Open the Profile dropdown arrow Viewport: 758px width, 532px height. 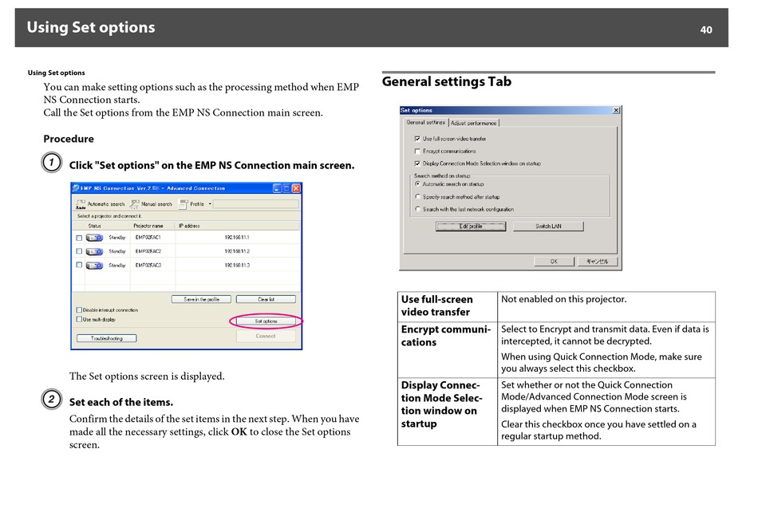pos(210,204)
